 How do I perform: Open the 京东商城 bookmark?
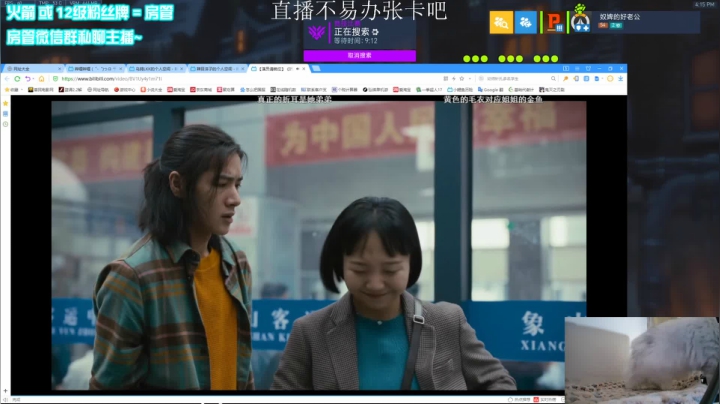point(201,90)
